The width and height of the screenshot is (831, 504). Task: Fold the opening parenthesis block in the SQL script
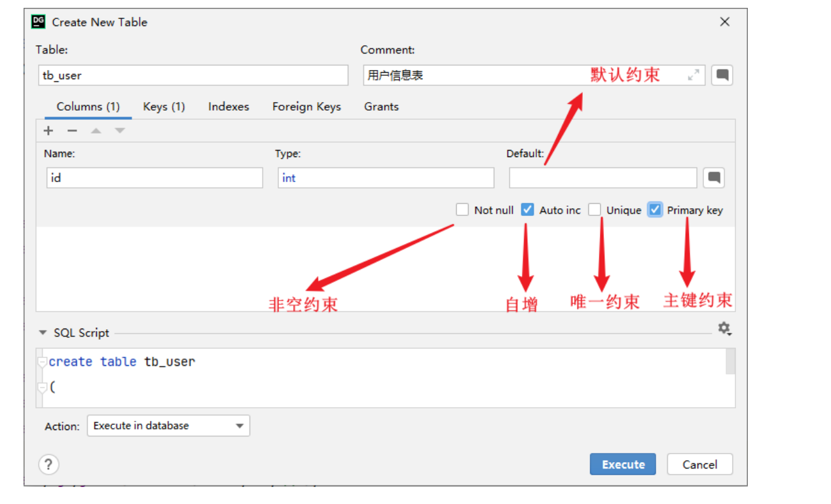click(x=43, y=387)
